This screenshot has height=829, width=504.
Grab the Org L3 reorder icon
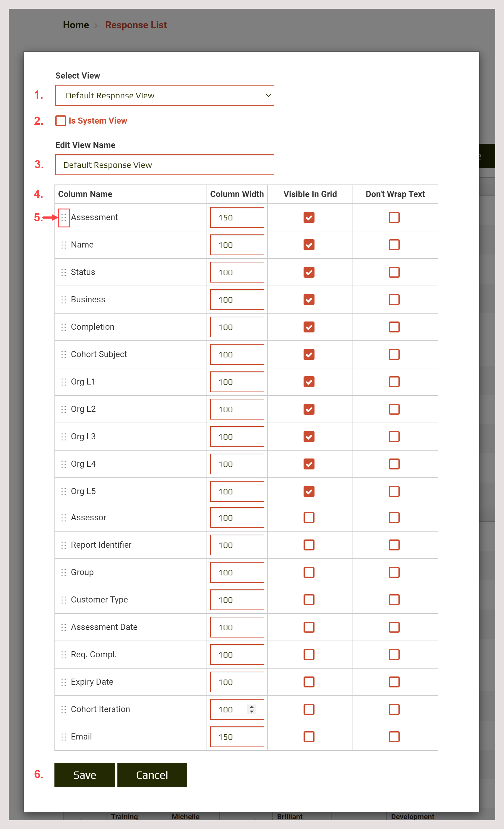point(64,436)
